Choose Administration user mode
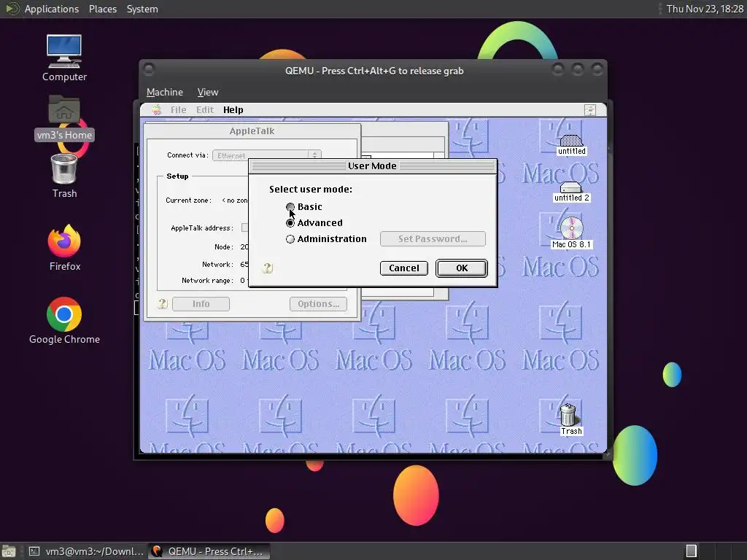Screen dimensions: 747x560 coord(290,239)
